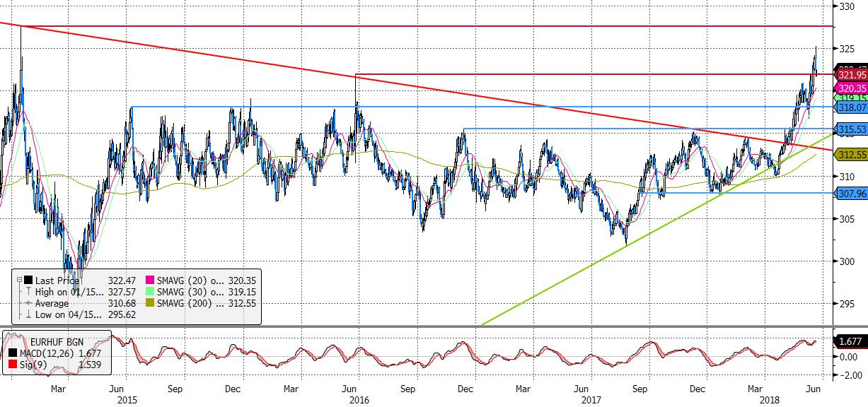Select the Average line marker icon
868x407 pixels.
point(28,303)
